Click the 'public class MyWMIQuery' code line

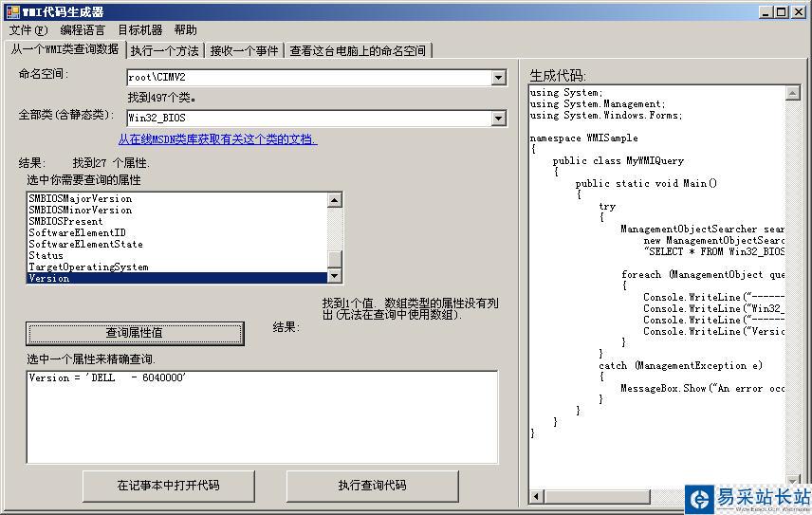click(x=618, y=161)
